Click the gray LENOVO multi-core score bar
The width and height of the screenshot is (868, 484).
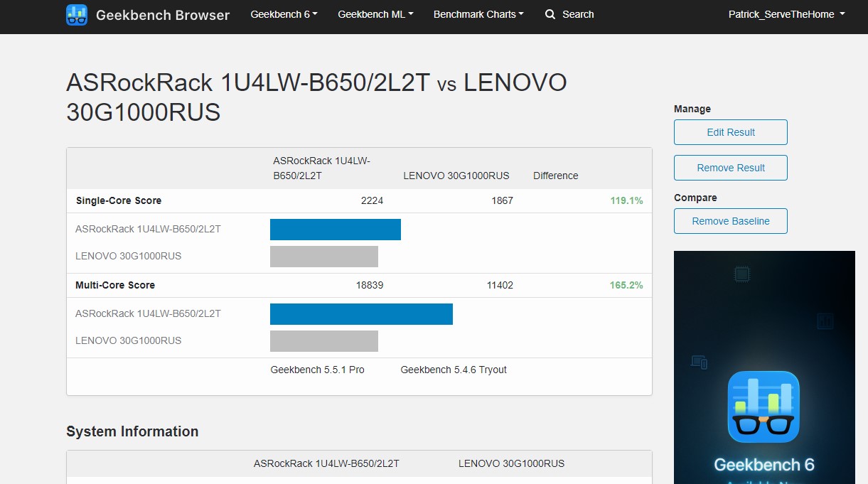coord(323,341)
